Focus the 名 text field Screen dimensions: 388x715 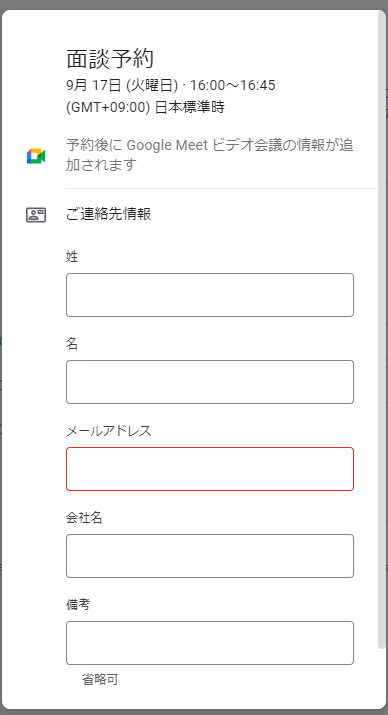tap(210, 382)
